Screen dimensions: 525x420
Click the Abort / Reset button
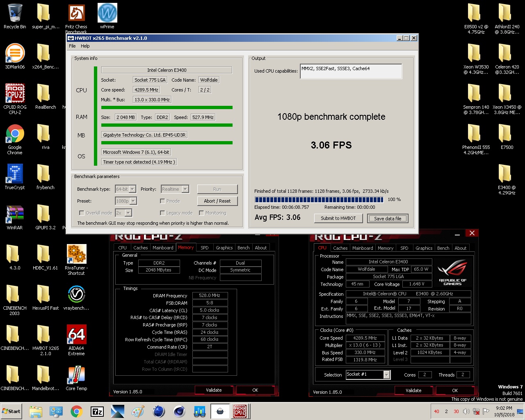coord(217,201)
